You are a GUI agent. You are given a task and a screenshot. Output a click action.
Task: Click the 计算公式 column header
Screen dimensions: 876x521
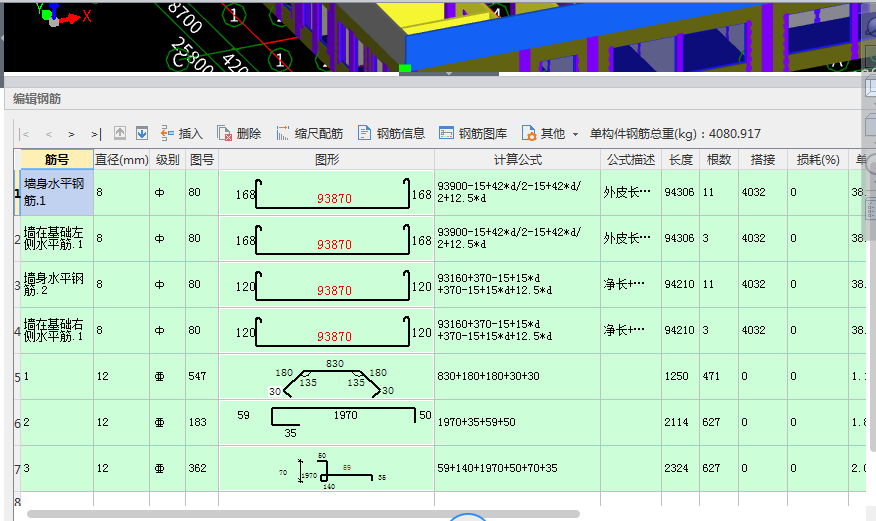coord(517,160)
